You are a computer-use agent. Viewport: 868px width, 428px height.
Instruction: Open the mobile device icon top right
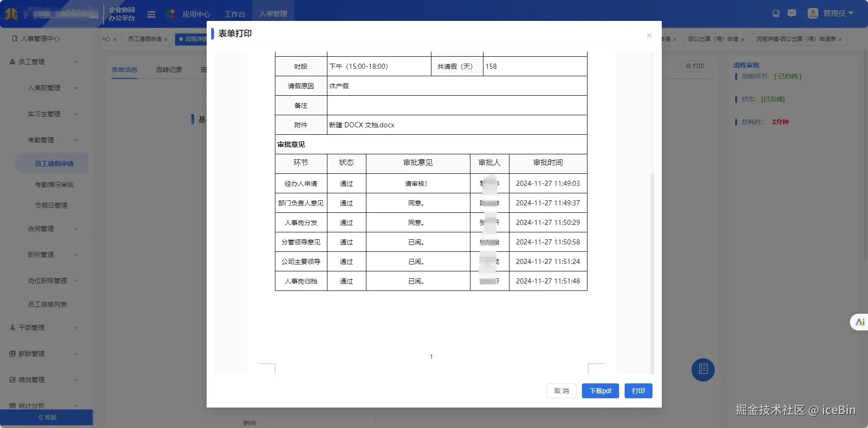tap(776, 13)
